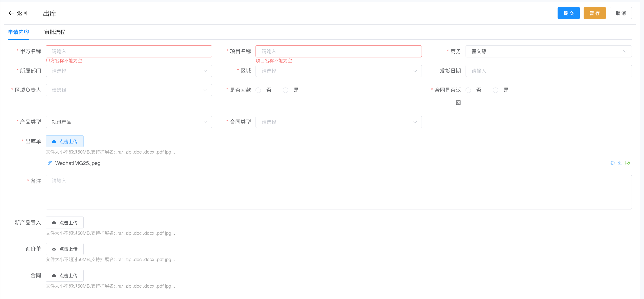Image resolution: width=644 pixels, height=299 pixels.
Task: Click the 甲方名称 input field
Action: click(x=129, y=52)
